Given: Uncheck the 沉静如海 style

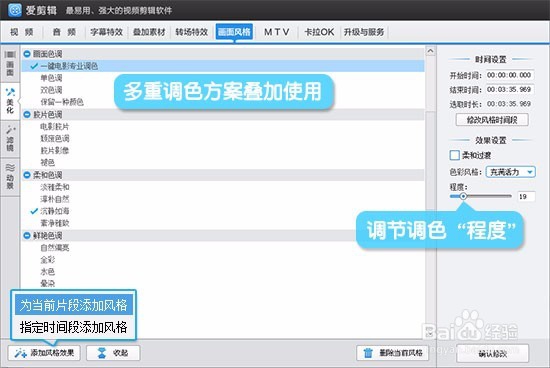Looking at the screenshot, I should tap(34, 211).
